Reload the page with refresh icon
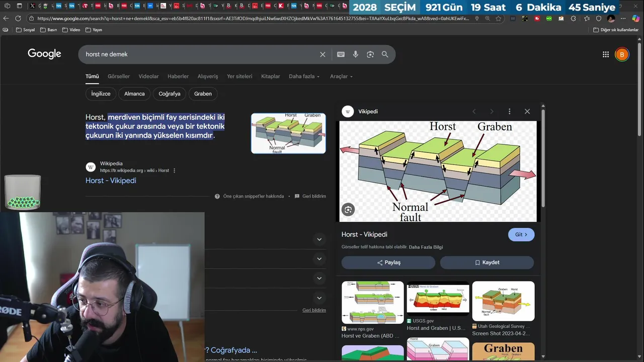This screenshot has height=362, width=644. [18, 18]
